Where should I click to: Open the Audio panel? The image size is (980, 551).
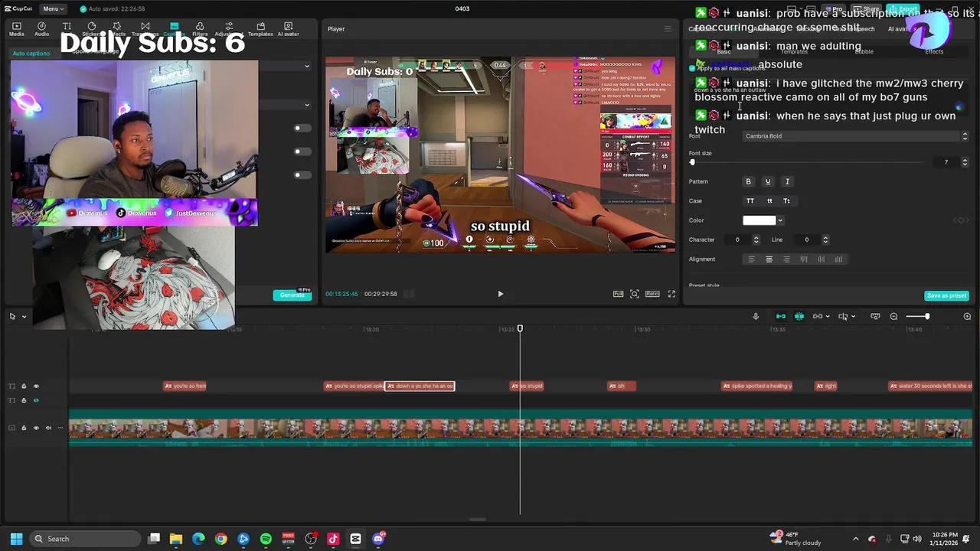click(41, 29)
